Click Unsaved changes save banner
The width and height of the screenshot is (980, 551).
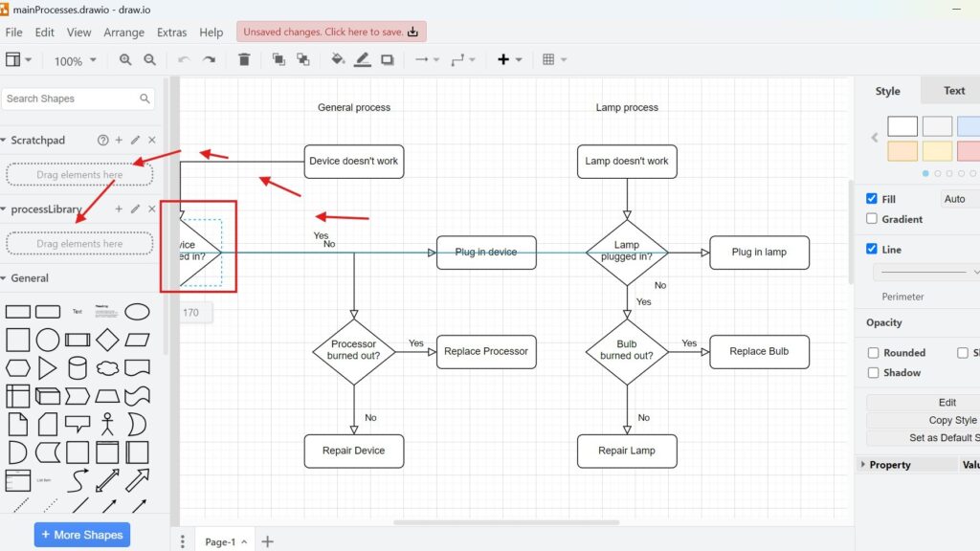coord(329,31)
